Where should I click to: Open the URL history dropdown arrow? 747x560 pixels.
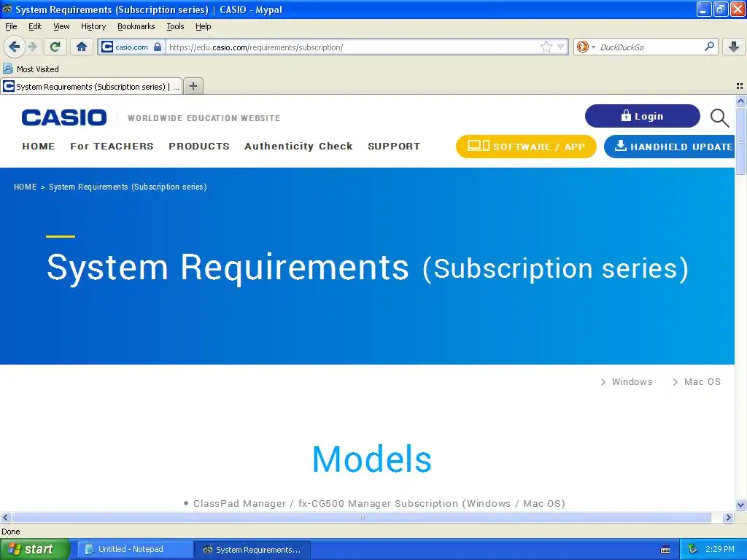561,47
